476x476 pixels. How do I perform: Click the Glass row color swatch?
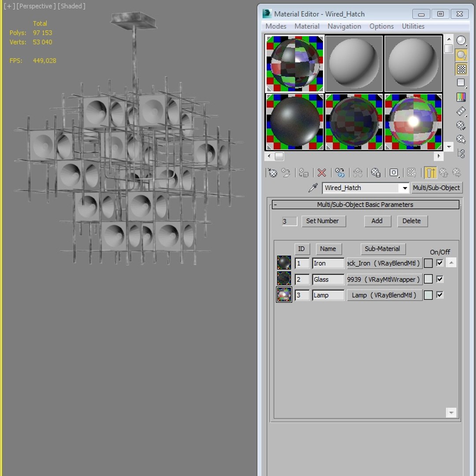(x=428, y=279)
